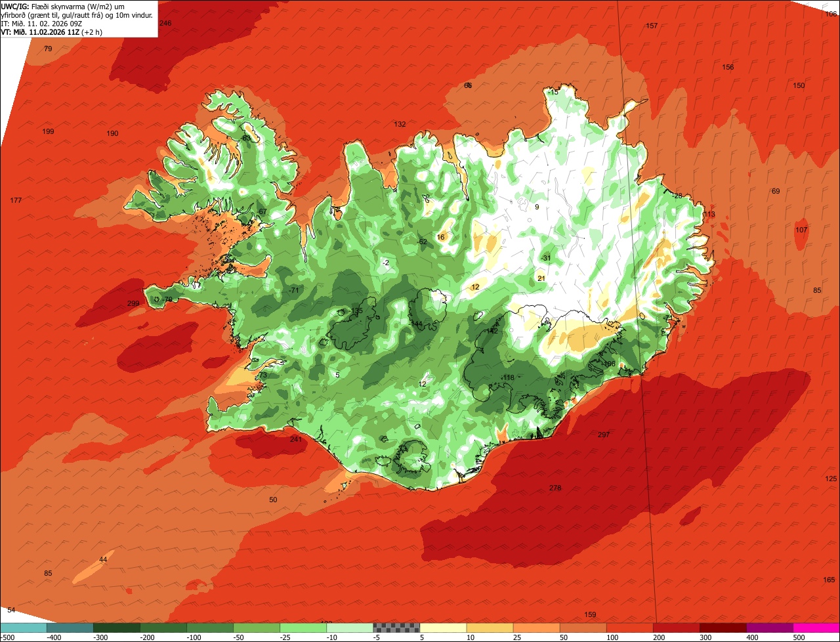This screenshot has height=642, width=840.
Task: Click the flux value 165 on the map
Action: click(829, 580)
